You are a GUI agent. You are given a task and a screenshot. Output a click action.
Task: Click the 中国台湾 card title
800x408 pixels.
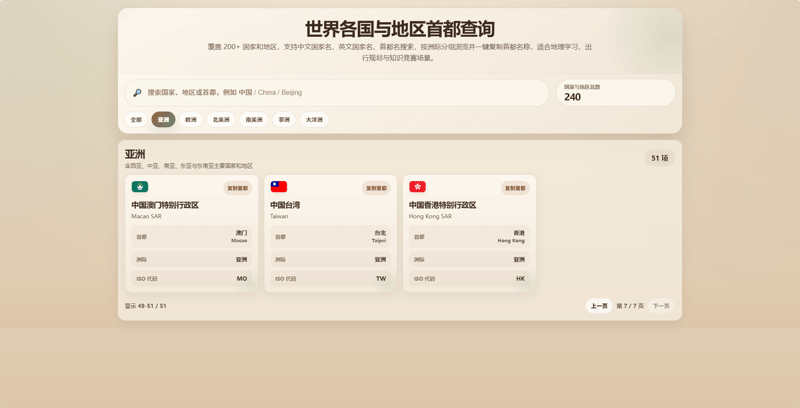(x=285, y=205)
